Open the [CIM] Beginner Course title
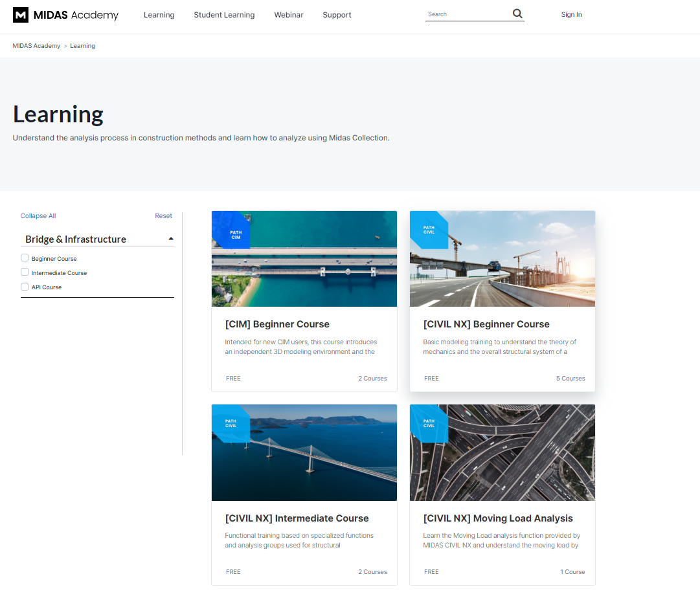 click(277, 324)
